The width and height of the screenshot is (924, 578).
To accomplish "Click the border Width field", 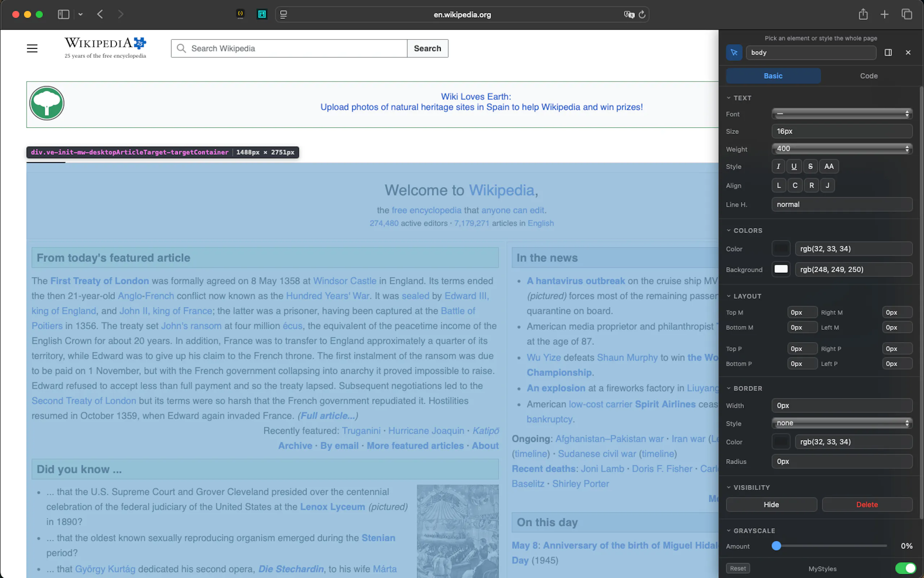I will [842, 406].
